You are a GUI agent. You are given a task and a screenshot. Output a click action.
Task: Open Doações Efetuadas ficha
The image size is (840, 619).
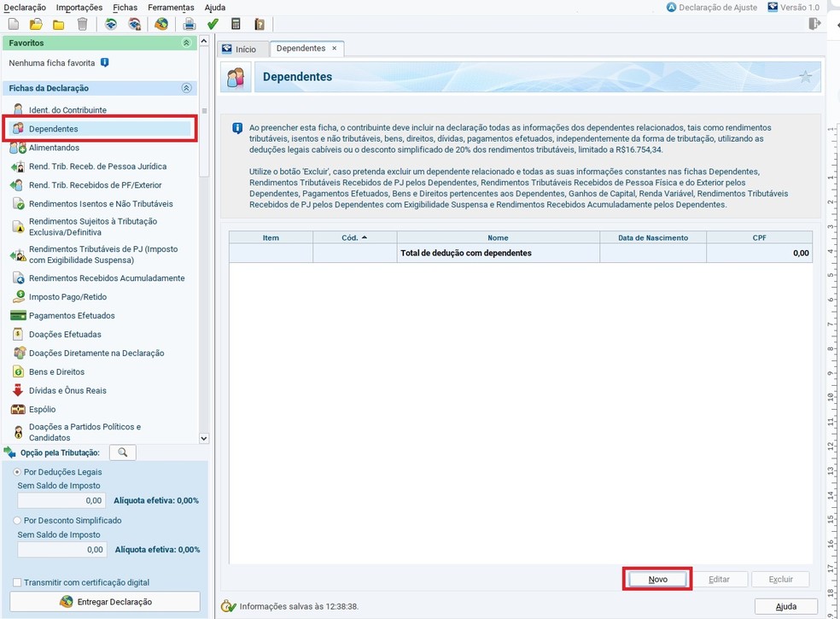pyautogui.click(x=65, y=335)
